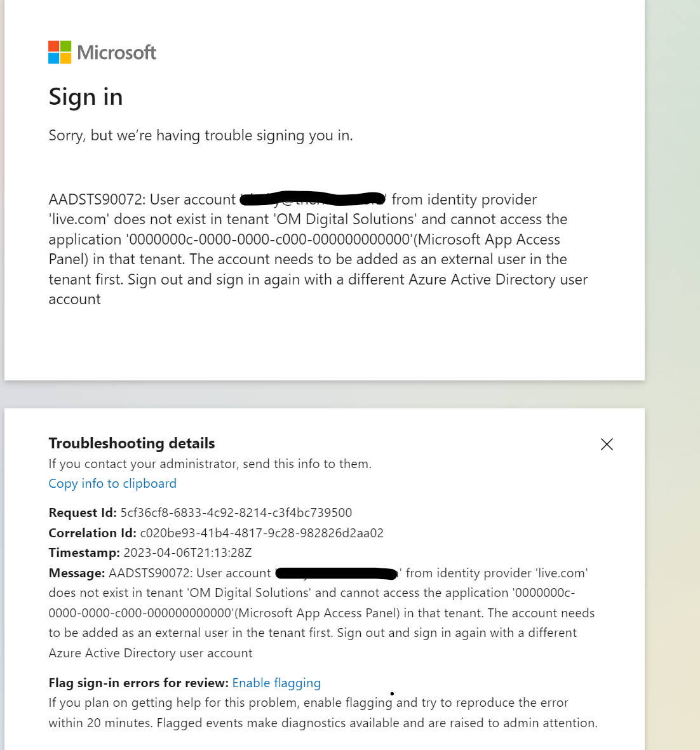This screenshot has width=700, height=750.
Task: Click the blacked-out account in Message field
Action: 337,573
